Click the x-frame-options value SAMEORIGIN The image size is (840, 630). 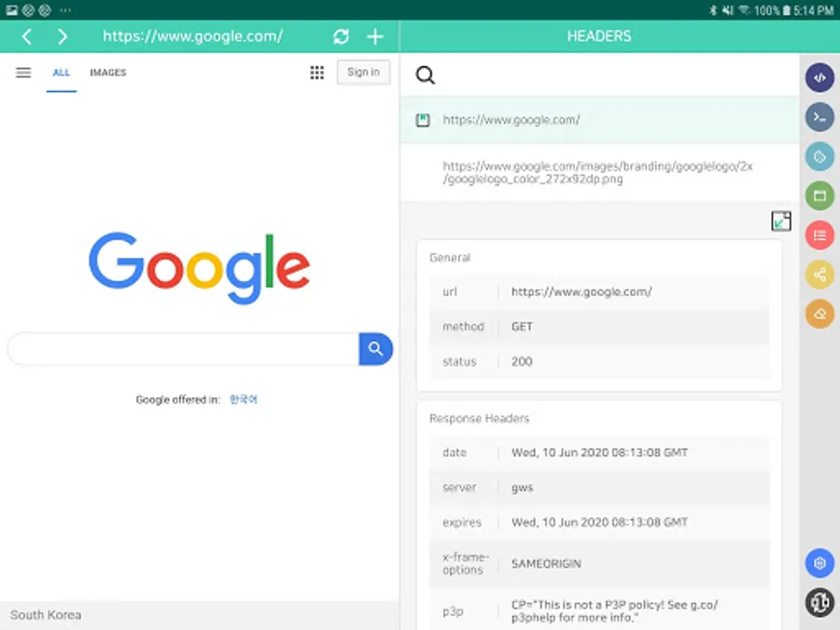546,564
